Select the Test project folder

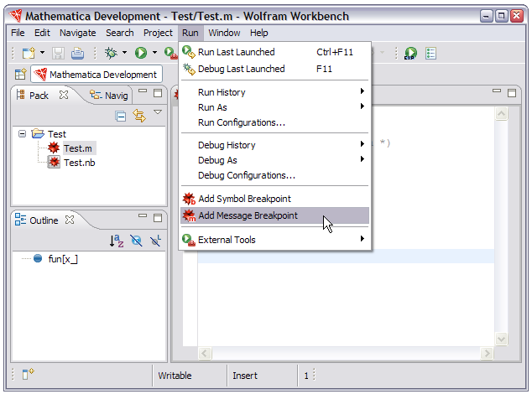click(57, 134)
